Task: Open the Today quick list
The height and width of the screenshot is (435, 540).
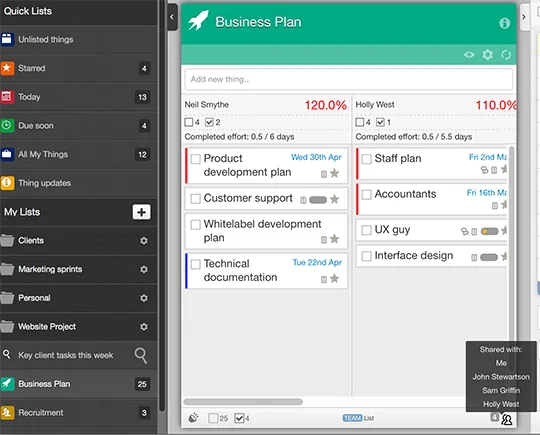Action: point(79,97)
